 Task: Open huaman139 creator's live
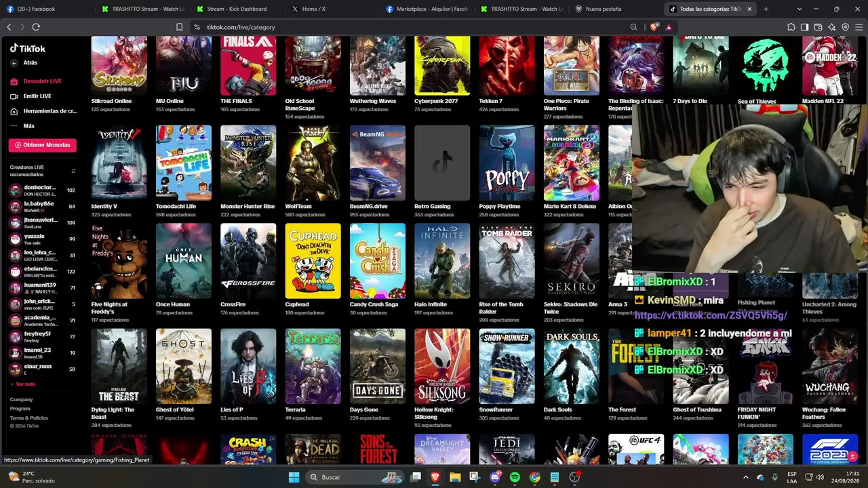42,288
